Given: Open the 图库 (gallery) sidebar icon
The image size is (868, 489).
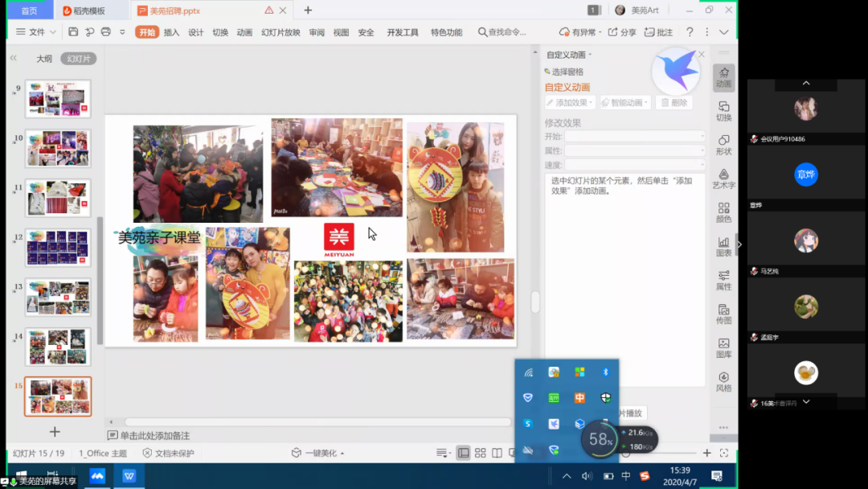Looking at the screenshot, I should 723,347.
